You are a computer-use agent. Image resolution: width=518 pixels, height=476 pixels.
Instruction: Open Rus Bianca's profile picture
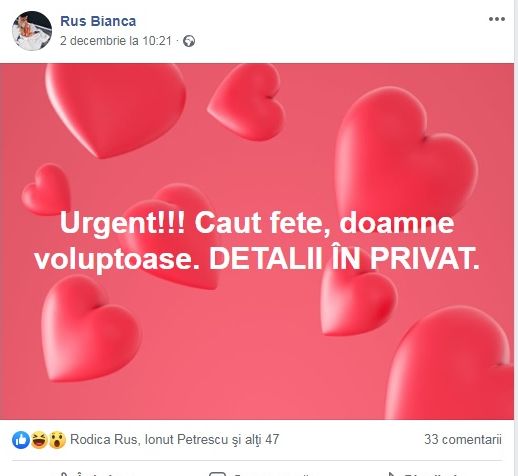click(32, 31)
